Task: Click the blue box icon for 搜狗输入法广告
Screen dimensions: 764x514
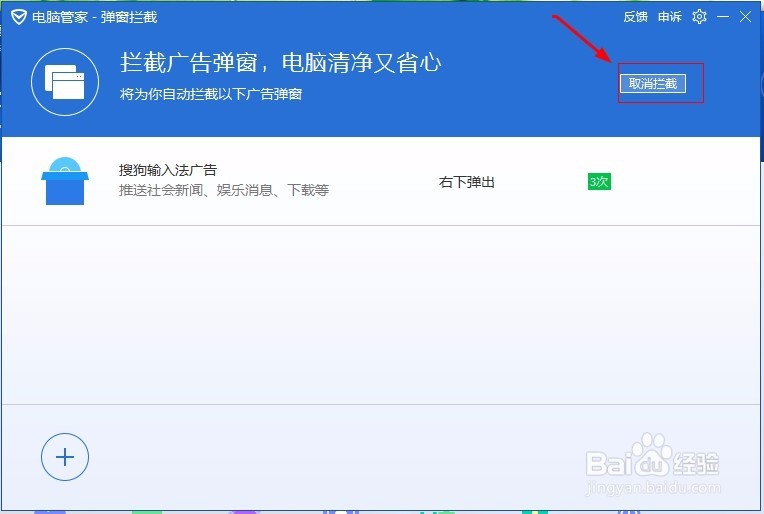Action: [65, 181]
